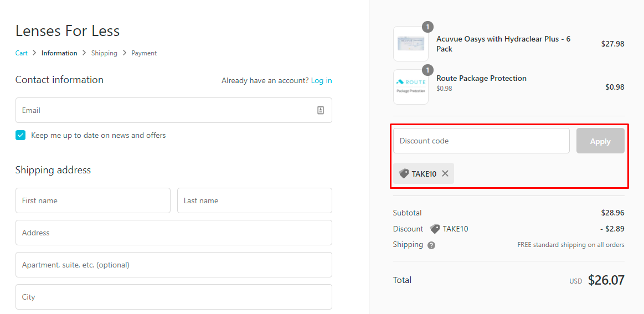Open the Log in link

coord(322,80)
